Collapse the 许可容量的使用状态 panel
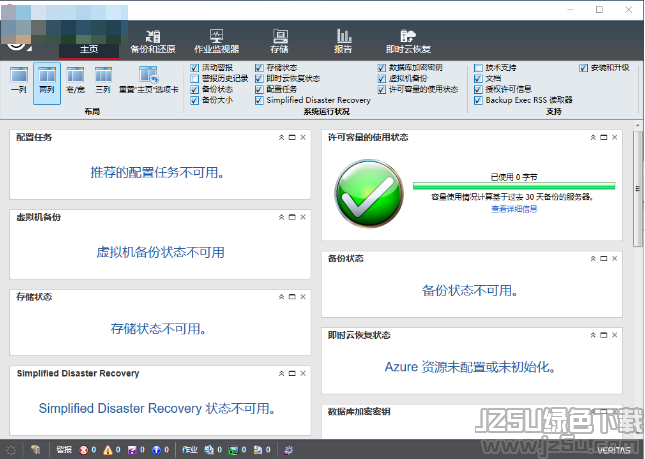The height and width of the screenshot is (459, 645). [x=593, y=137]
